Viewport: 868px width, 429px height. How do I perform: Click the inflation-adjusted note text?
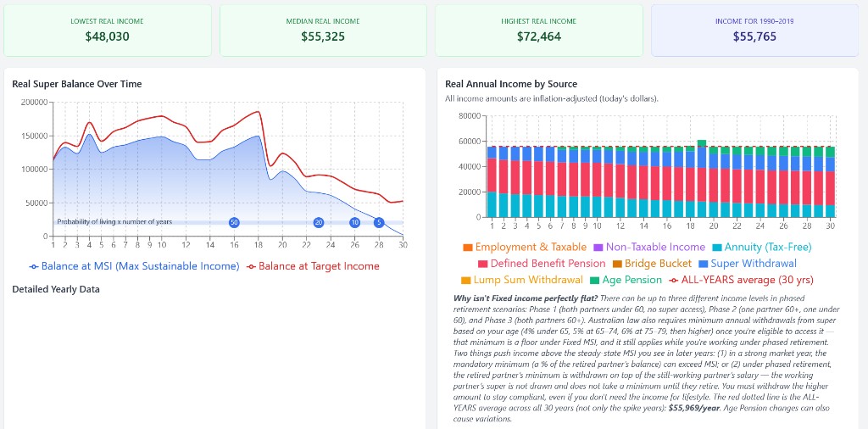pyautogui.click(x=552, y=98)
